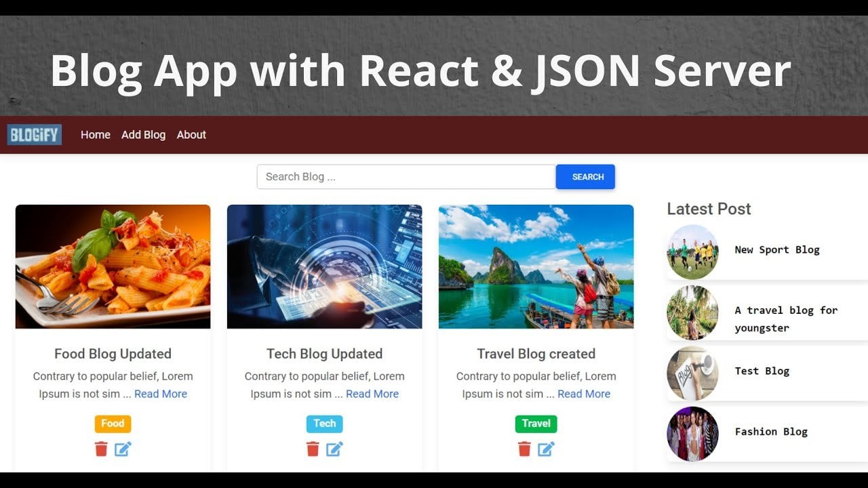Image resolution: width=868 pixels, height=488 pixels.
Task: Click the Blogify logo in navbar
Action: pyautogui.click(x=35, y=135)
